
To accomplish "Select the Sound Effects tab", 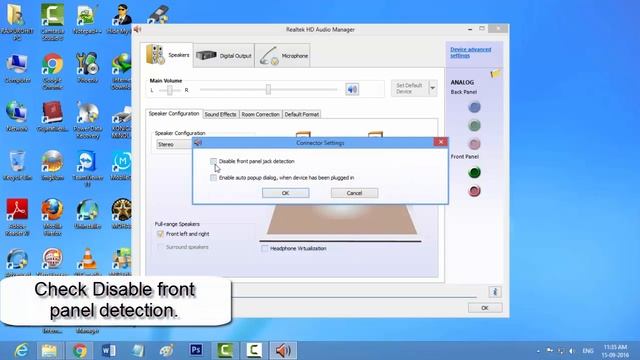I will pos(220,114).
